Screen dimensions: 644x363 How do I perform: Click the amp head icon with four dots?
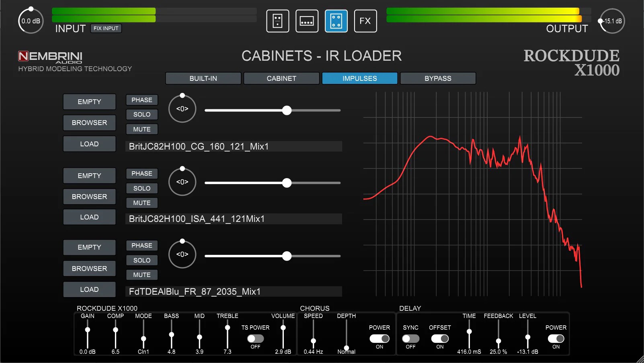coord(307,21)
